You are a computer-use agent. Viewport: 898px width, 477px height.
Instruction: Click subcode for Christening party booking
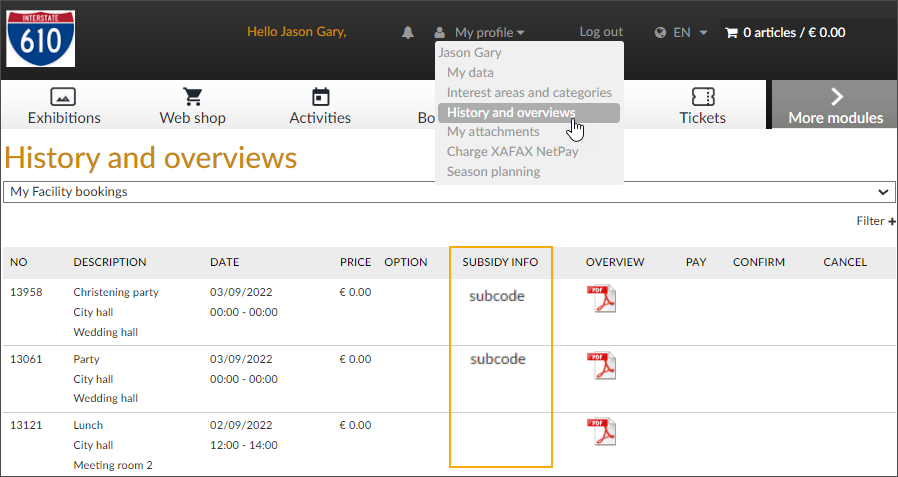(497, 296)
